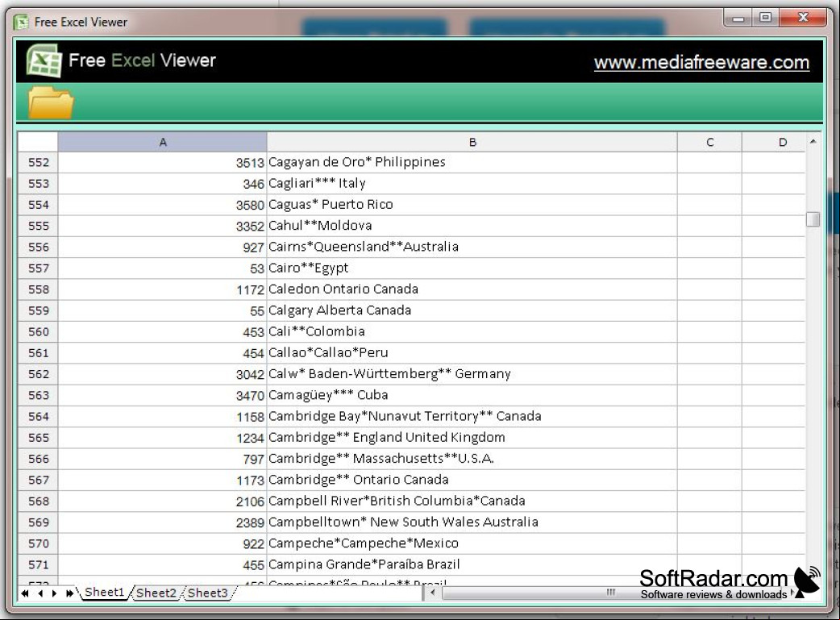Viewport: 840px width, 620px height.
Task: Select cell 'Cagayan de Oro* Philippines'
Action: point(472,162)
